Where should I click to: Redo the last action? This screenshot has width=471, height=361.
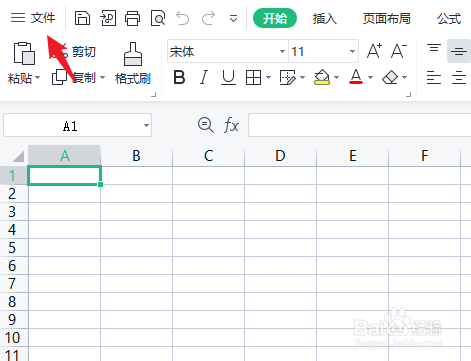208,18
